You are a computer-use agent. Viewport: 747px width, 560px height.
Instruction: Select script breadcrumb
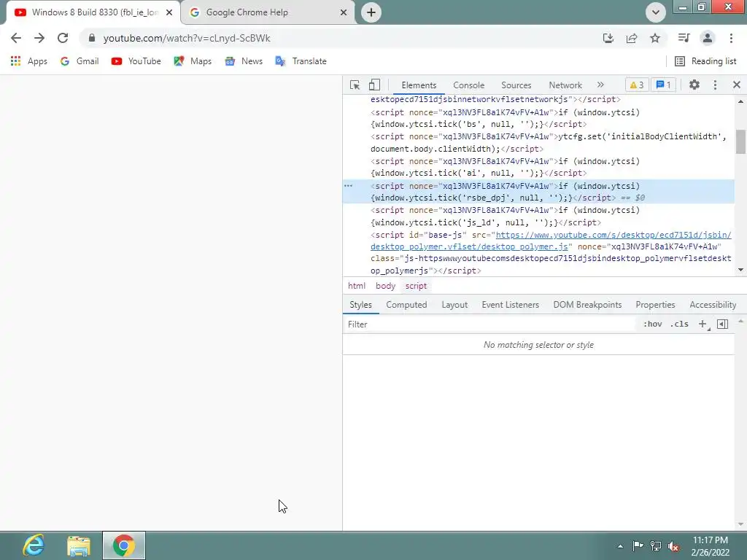(x=416, y=286)
